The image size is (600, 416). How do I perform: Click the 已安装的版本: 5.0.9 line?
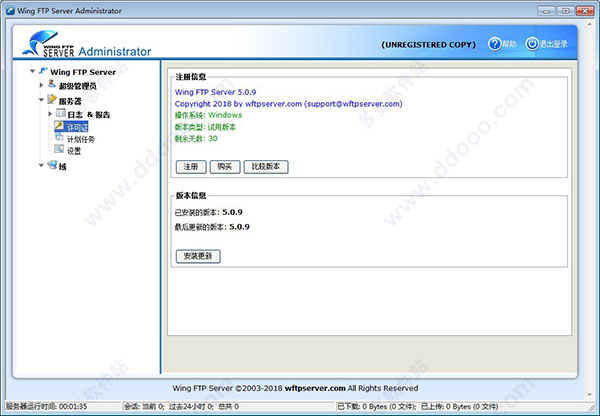[209, 212]
